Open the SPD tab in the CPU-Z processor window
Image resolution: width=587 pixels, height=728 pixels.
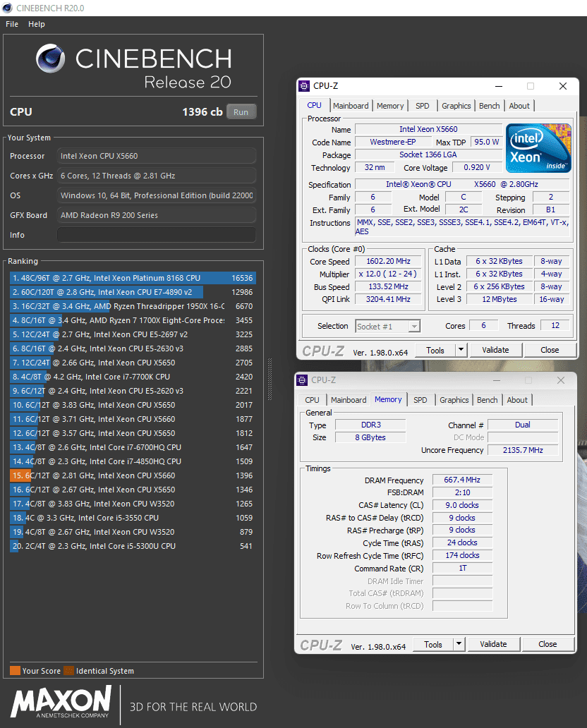coord(423,106)
